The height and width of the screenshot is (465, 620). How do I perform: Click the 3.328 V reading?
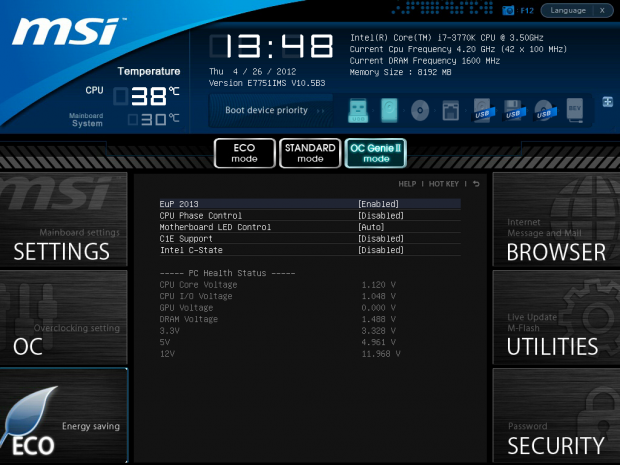click(378, 331)
